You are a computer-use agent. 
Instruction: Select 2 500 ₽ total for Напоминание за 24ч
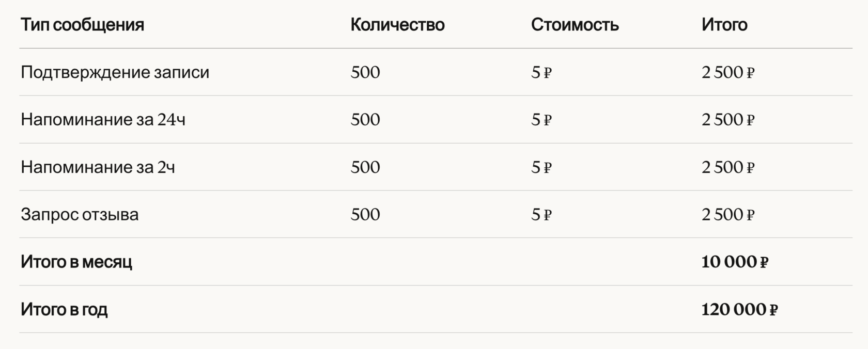[728, 120]
